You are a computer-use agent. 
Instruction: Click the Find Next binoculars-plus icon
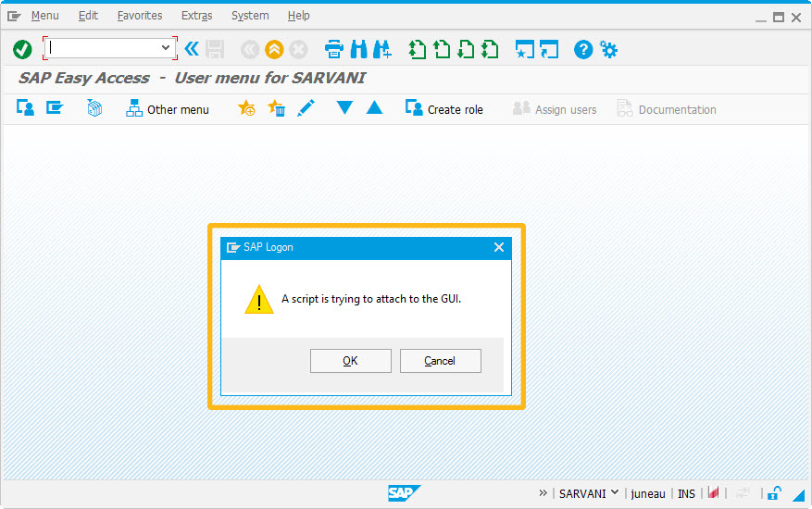pos(382,50)
